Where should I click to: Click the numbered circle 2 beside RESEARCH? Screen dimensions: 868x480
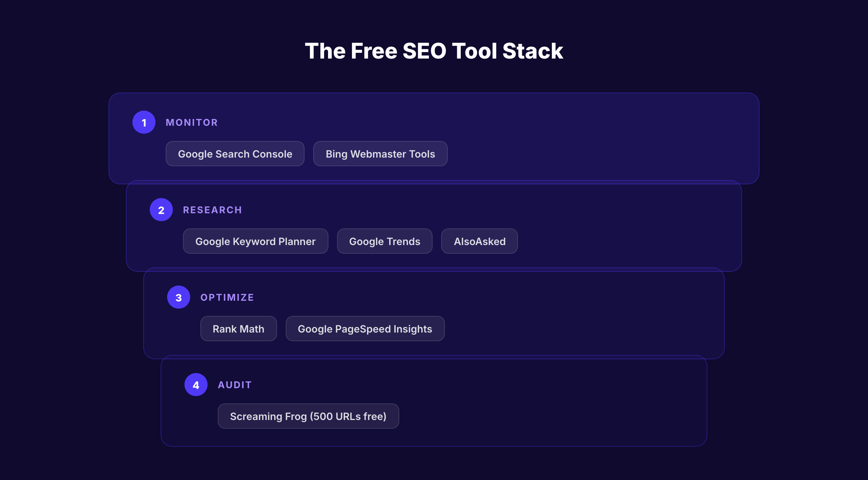click(x=161, y=210)
